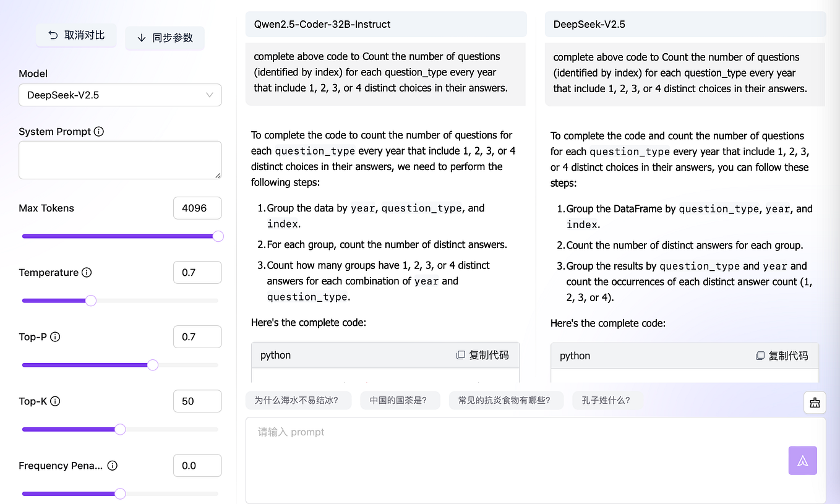The width and height of the screenshot is (840, 504).
Task: Click the Top-K slider handle
Action: (120, 429)
